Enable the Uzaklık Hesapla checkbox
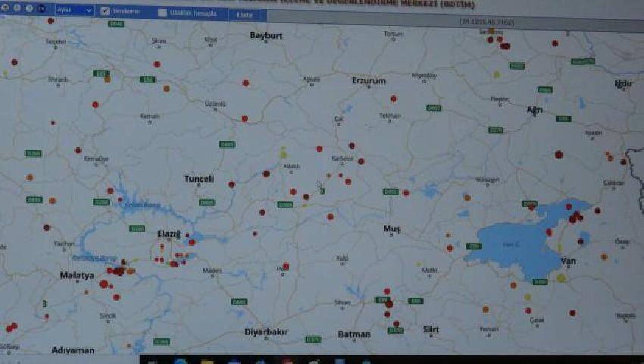The width and height of the screenshot is (644, 364). click(162, 13)
